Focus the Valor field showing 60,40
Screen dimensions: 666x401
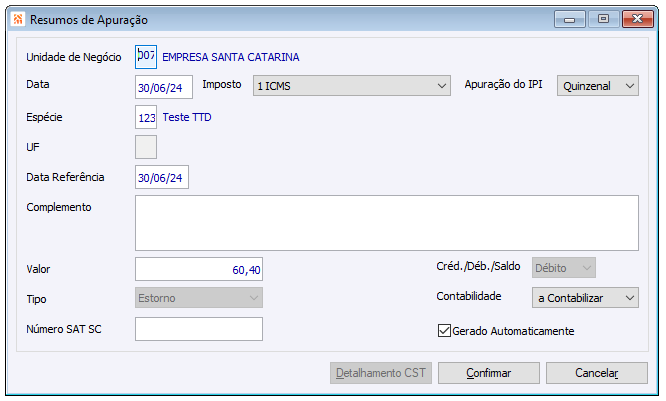pos(198,269)
